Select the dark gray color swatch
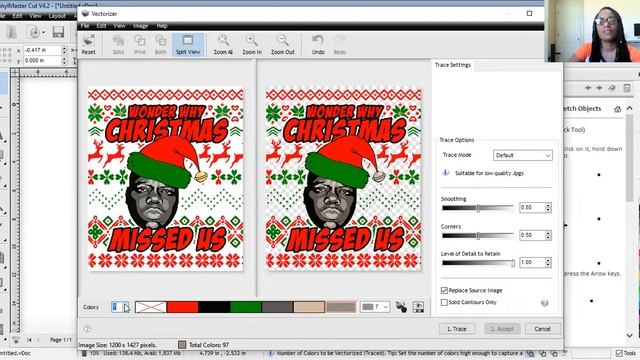This screenshot has width=640, height=360. (278, 307)
